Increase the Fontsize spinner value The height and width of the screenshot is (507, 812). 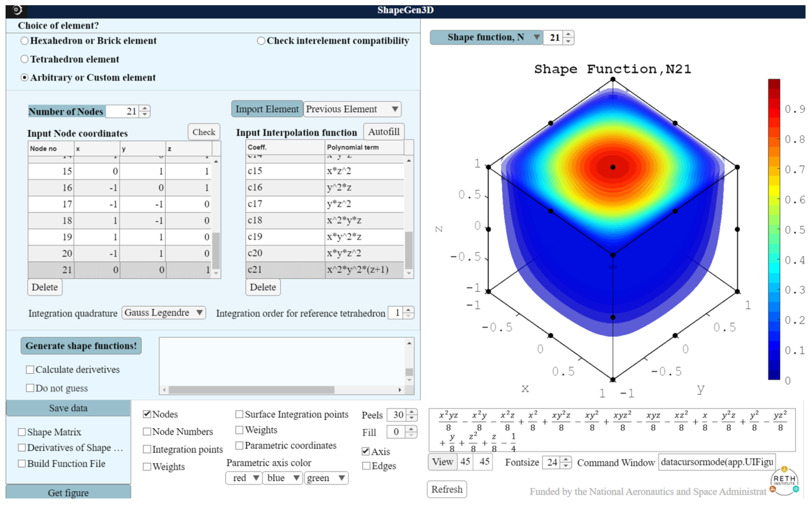[x=566, y=459]
